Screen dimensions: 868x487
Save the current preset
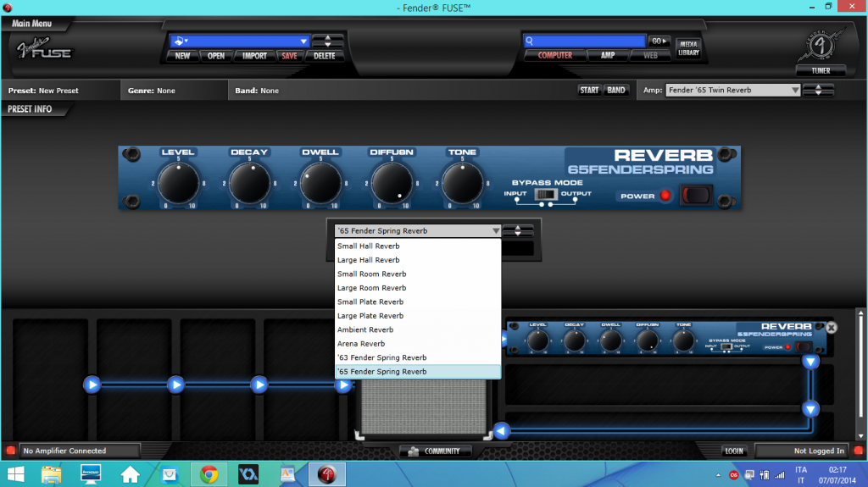pos(290,56)
